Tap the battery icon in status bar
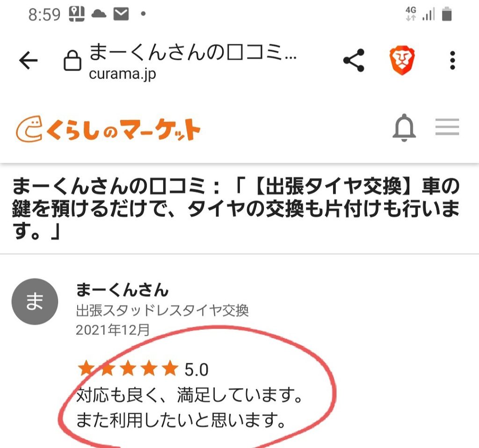The width and height of the screenshot is (479, 448). coord(447,14)
